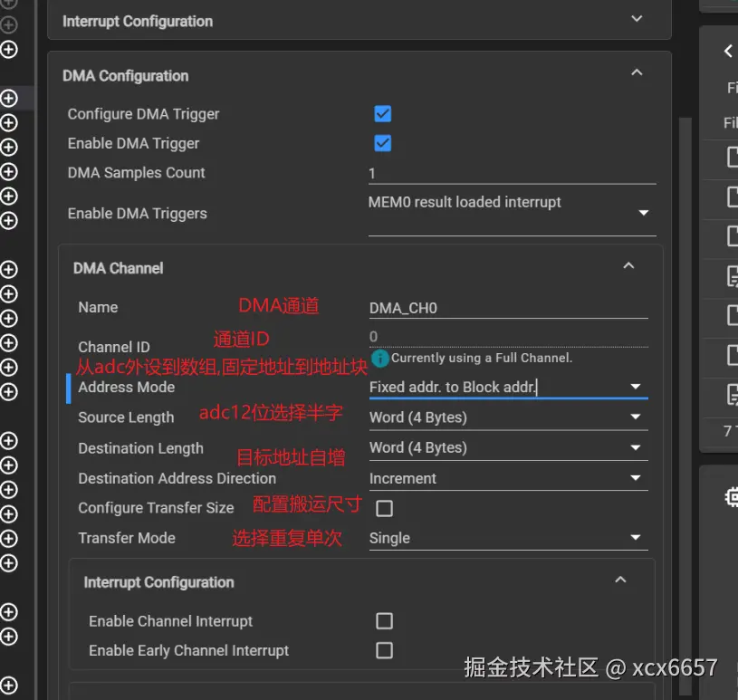
Task: Check the Enable Early Channel Interrupt checkbox
Action: pyautogui.click(x=384, y=650)
